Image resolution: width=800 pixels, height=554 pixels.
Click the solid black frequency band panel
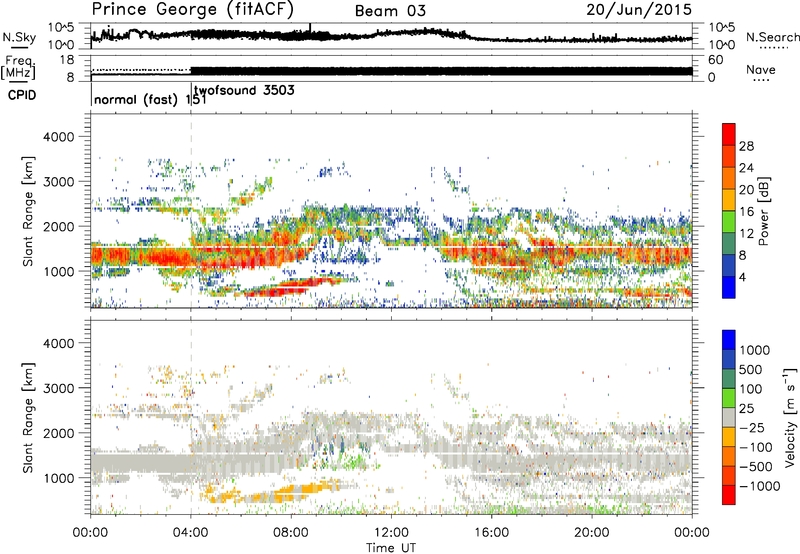coord(441,71)
